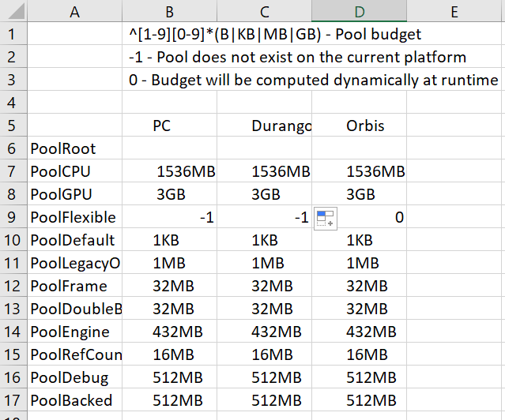Select row 1 header
505x420 pixels.
pos(13,34)
